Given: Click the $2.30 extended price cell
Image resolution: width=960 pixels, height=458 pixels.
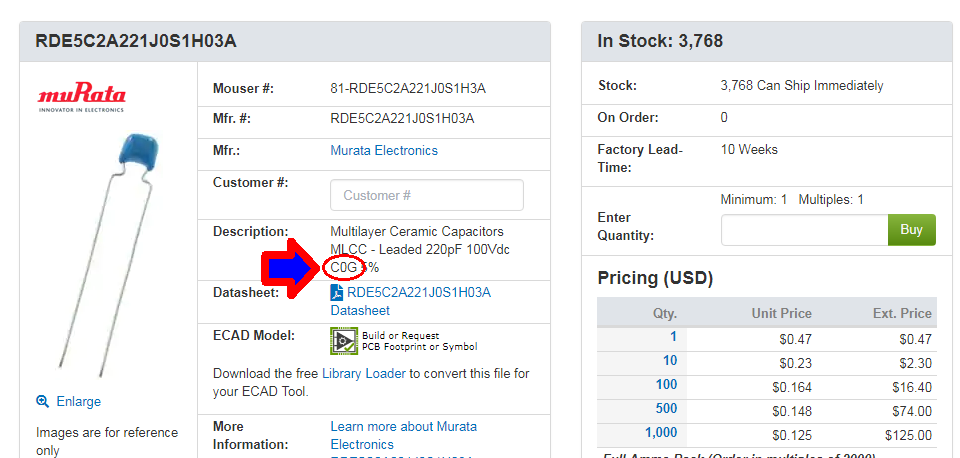Looking at the screenshot, I should pos(915,364).
